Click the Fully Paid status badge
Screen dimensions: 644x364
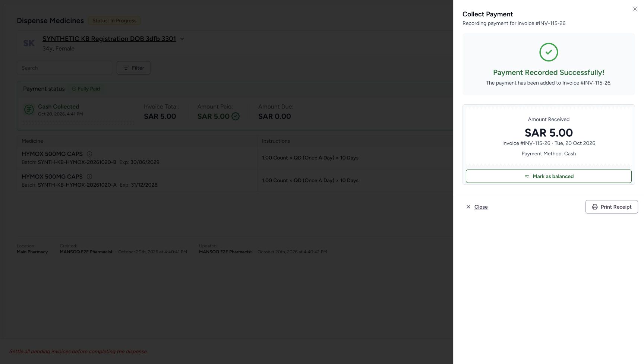coord(86,89)
